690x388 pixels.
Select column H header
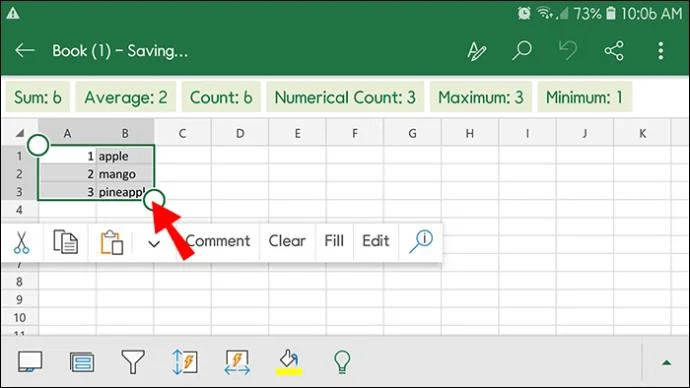click(470, 133)
